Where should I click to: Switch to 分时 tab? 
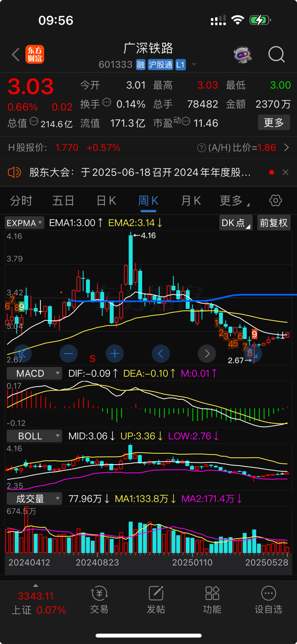coord(21,201)
